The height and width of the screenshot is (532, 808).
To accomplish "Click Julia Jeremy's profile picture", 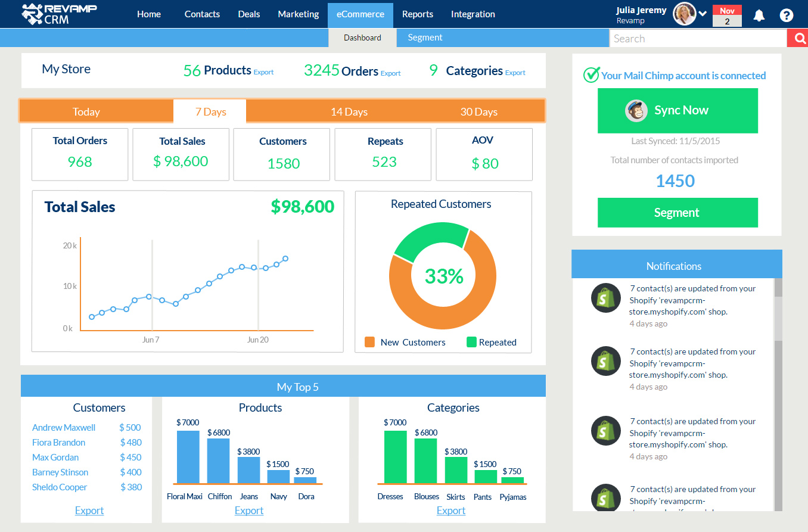I will 684,13.
